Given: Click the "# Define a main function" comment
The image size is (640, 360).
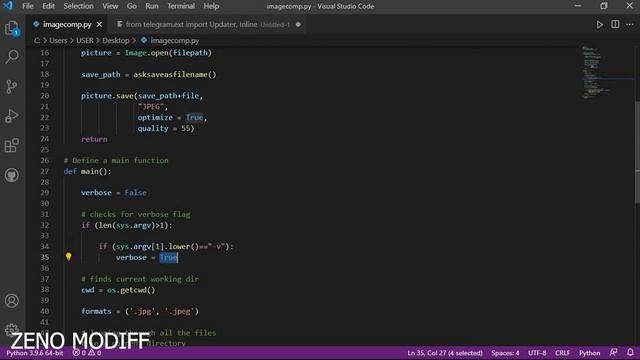Looking at the screenshot, I should click(x=116, y=160).
